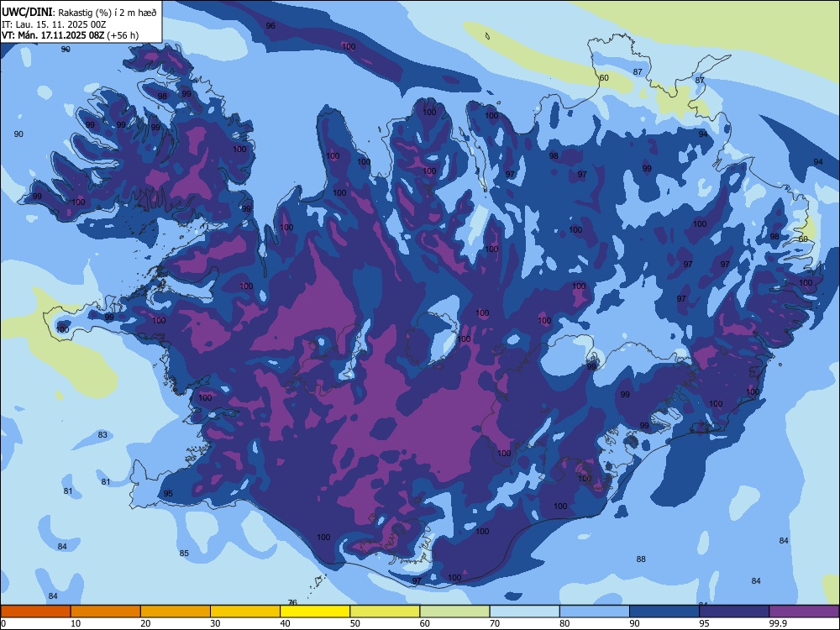840x630 pixels.
Task: Select the orange 10–20 legend color block
Action: (106, 612)
